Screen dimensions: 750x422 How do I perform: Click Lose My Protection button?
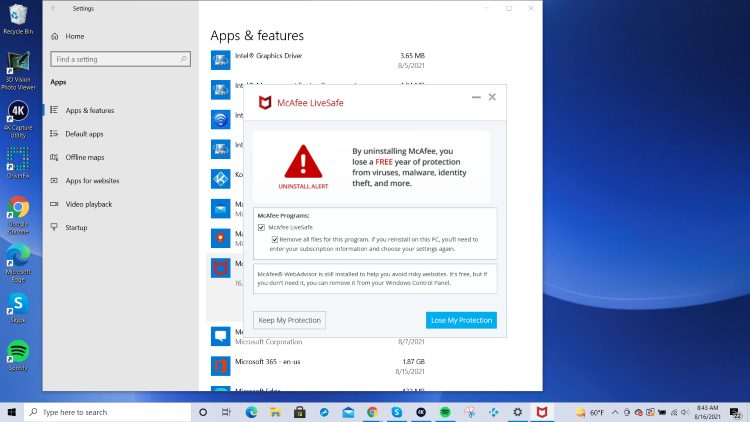461,320
